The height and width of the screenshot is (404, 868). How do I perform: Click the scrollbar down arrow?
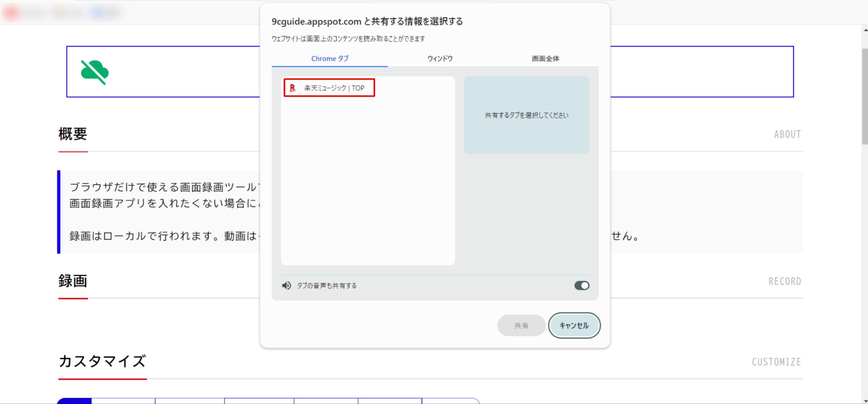(x=865, y=401)
